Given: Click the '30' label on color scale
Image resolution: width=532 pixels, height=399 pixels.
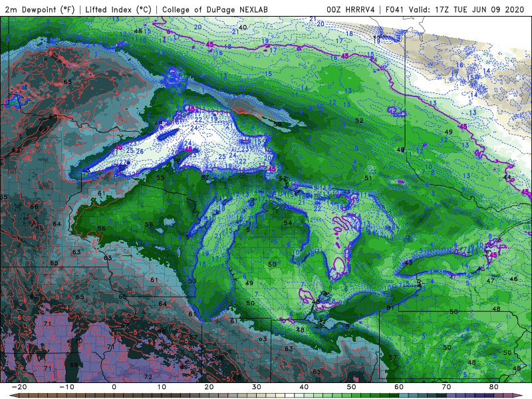Looking at the screenshot, I should (x=257, y=387).
